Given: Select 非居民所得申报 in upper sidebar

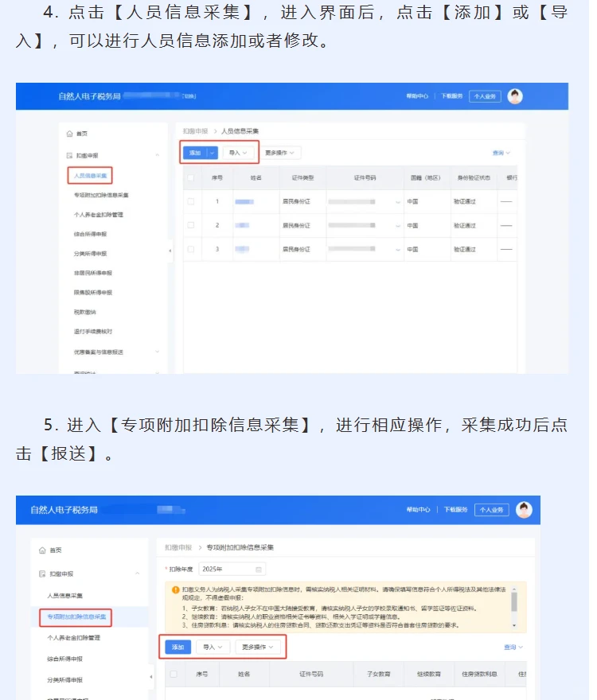Looking at the screenshot, I should 93,273.
